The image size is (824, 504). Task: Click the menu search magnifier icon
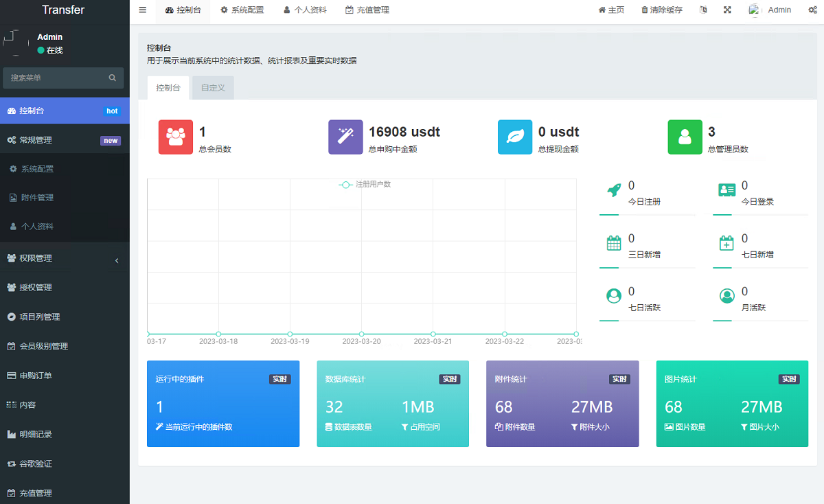(x=113, y=78)
